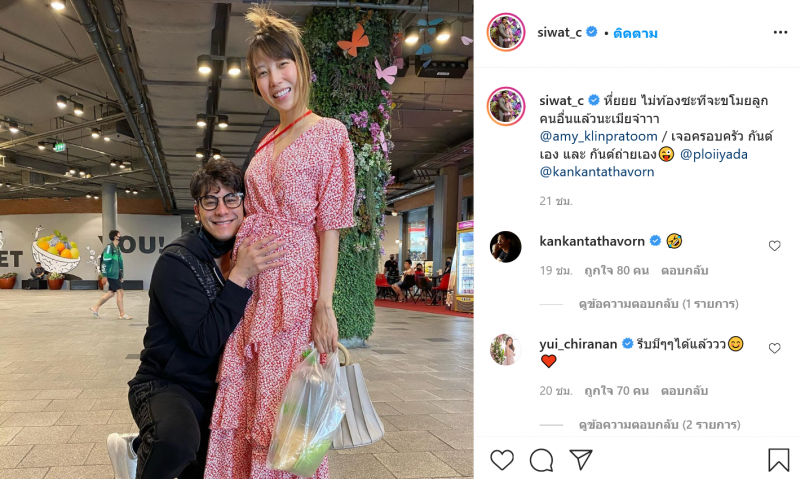Expand the 2 replies under yui_chiranan's comment
Screen dimensions: 800x479
(x=659, y=424)
